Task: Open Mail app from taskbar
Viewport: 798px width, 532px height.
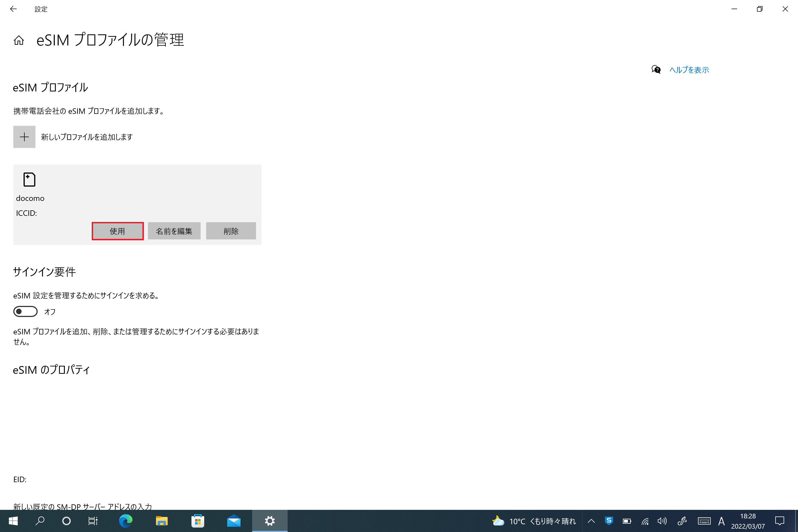Action: click(x=234, y=521)
